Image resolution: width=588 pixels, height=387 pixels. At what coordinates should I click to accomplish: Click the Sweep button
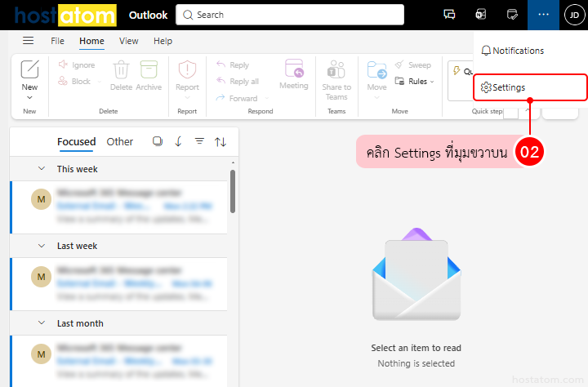413,64
